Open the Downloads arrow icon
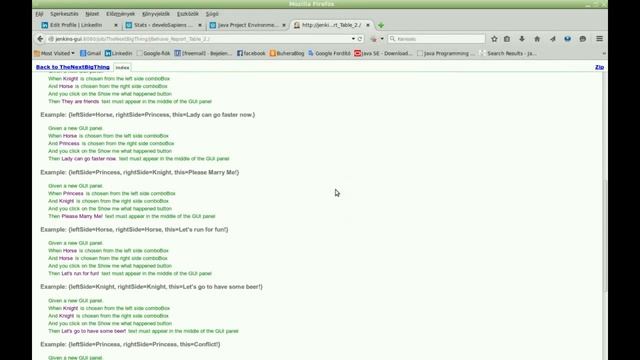Image resolution: width=640 pixels, height=360 pixels. click(522, 39)
